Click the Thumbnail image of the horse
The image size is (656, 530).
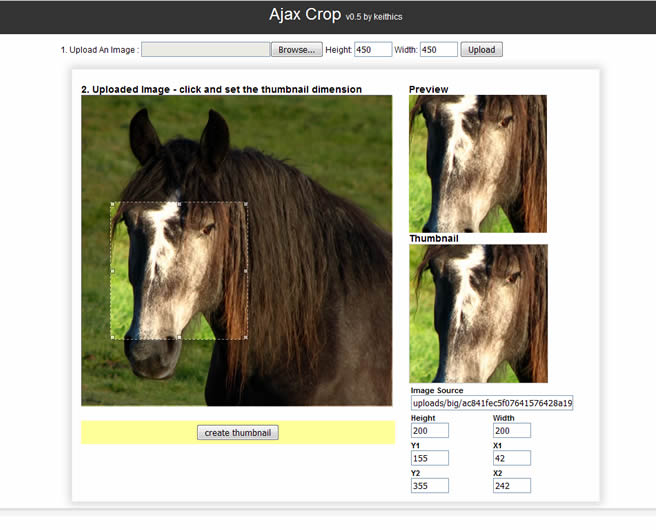point(478,313)
